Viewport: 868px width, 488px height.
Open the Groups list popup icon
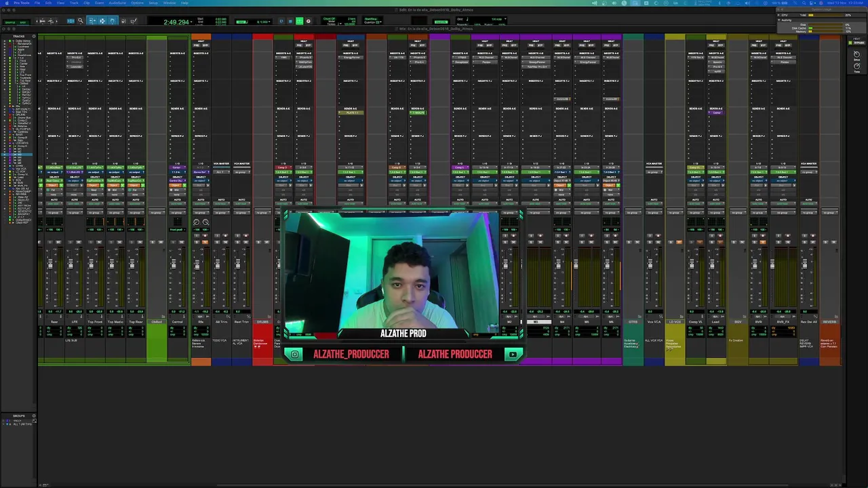pos(34,415)
